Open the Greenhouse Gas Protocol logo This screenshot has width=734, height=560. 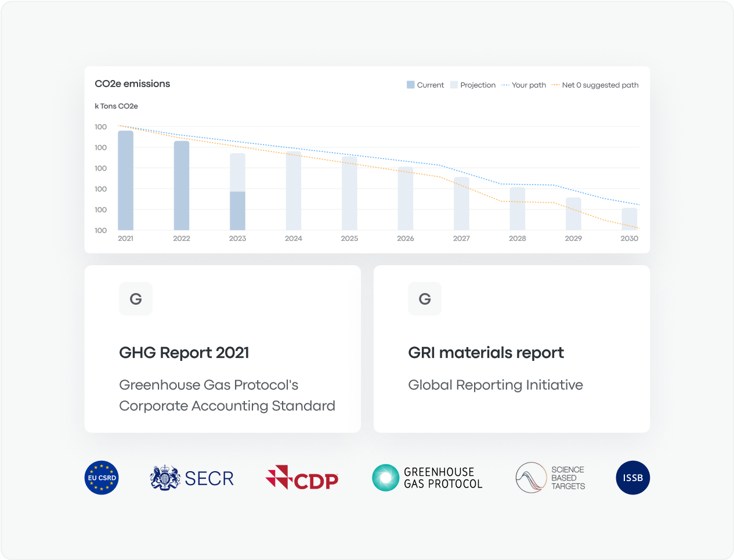click(x=428, y=477)
